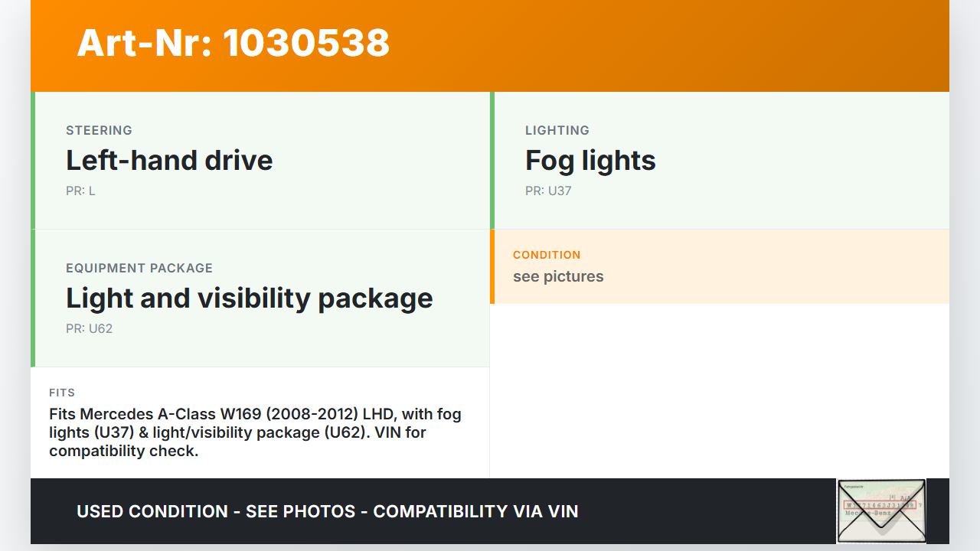
Task: Click the EQUIPMENT PACKAGE label
Action: pos(139,268)
